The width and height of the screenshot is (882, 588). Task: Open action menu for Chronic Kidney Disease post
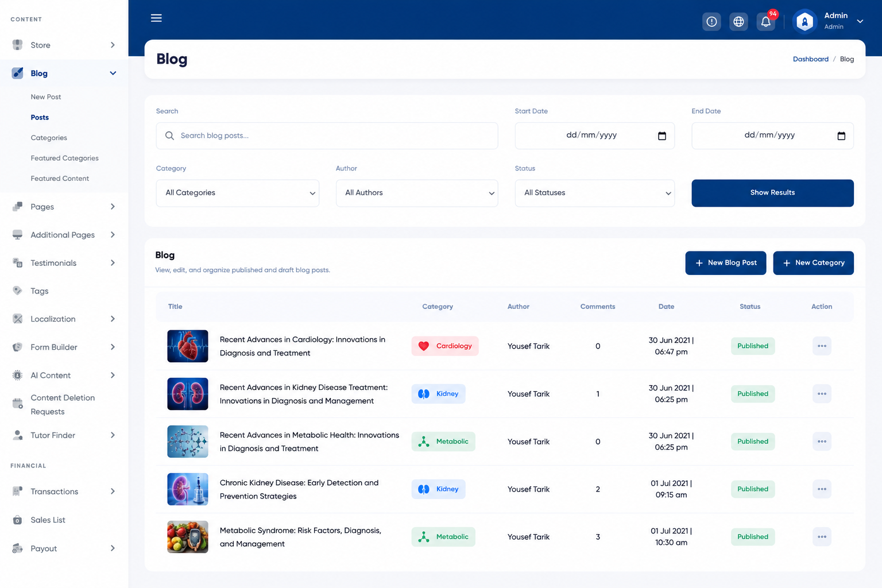(822, 489)
